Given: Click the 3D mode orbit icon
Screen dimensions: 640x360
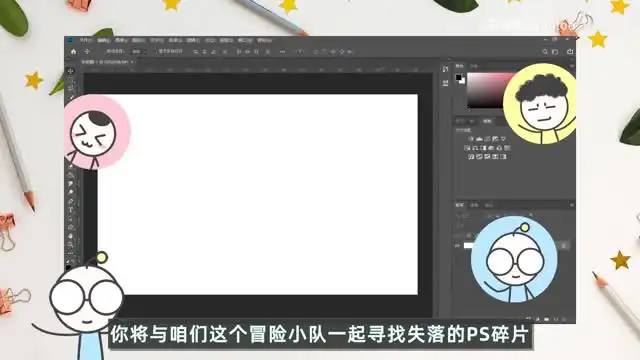Looking at the screenshot, I should pos(316,52).
